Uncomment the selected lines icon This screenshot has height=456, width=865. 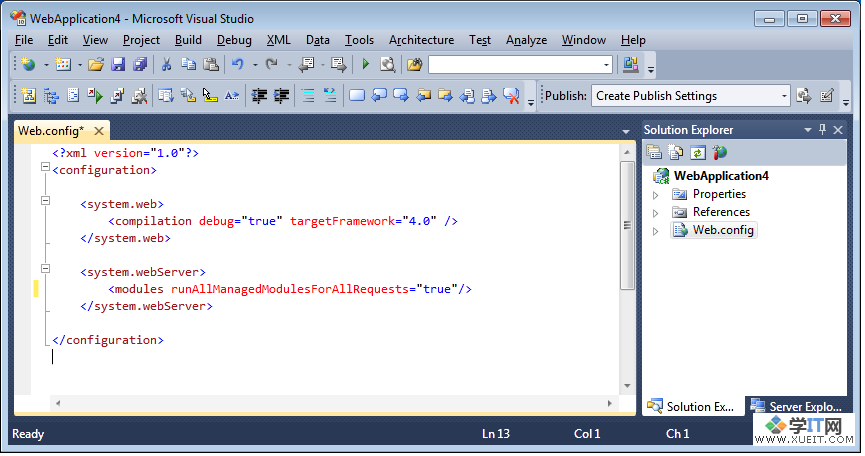(330, 96)
